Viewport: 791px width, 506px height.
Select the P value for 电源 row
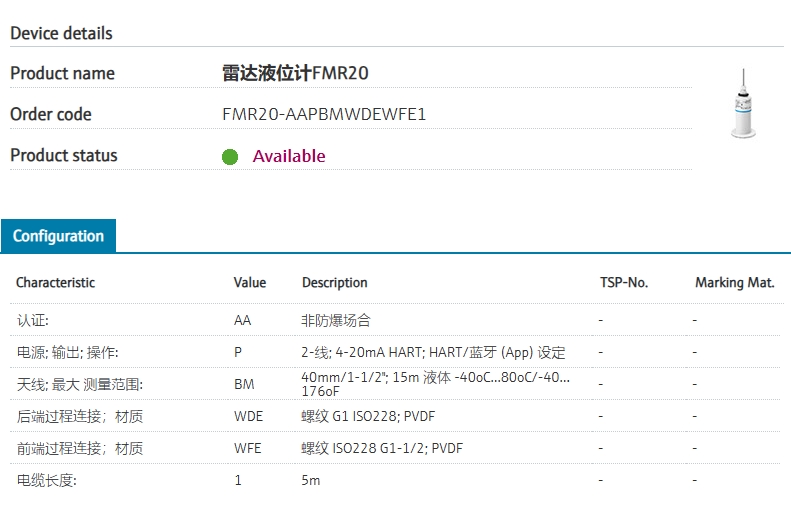(238, 352)
